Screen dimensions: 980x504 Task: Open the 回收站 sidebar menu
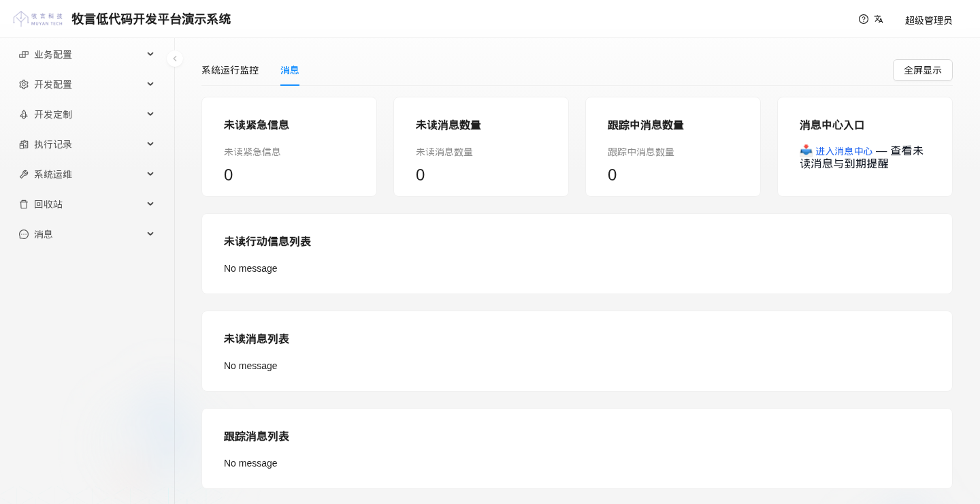tap(87, 204)
